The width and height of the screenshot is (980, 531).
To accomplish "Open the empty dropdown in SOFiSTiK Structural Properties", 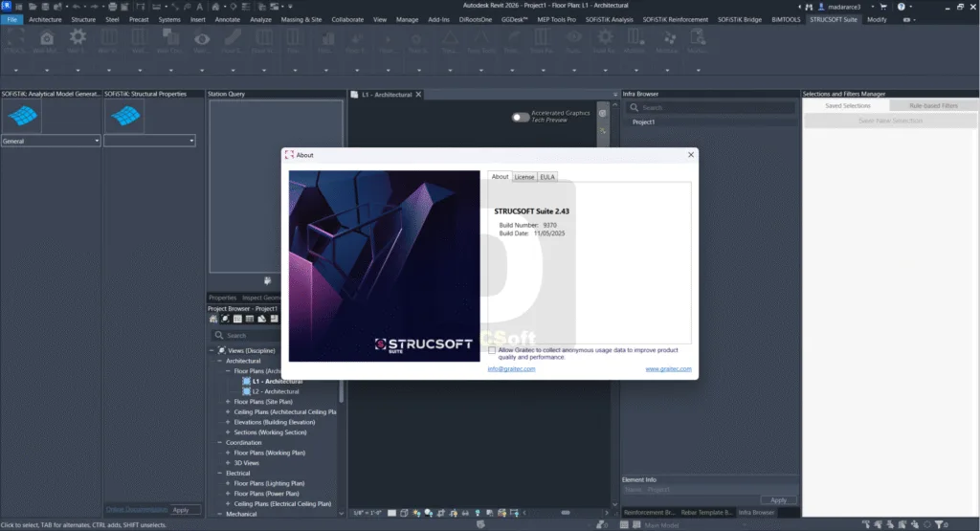I will click(x=149, y=142).
